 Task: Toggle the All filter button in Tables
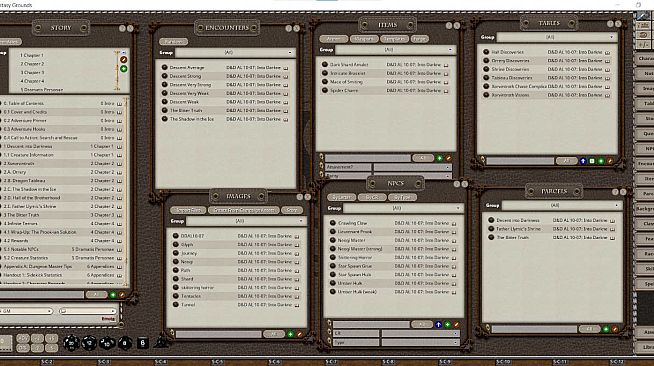[566, 161]
